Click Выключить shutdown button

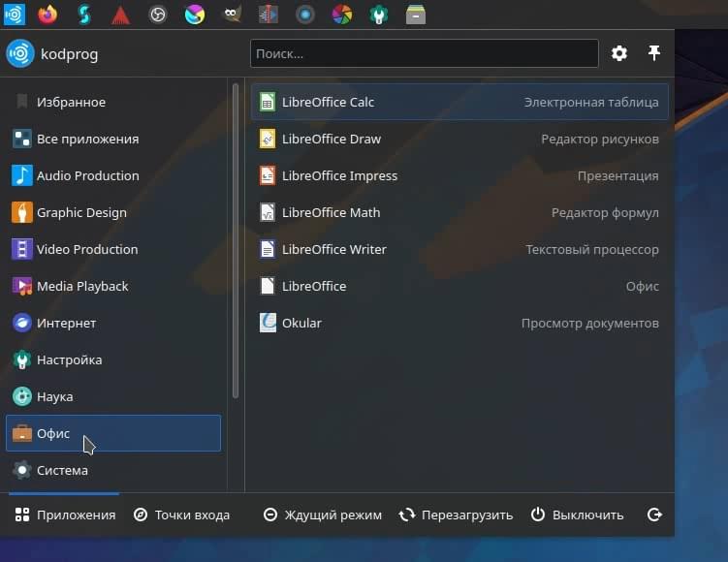coord(577,515)
